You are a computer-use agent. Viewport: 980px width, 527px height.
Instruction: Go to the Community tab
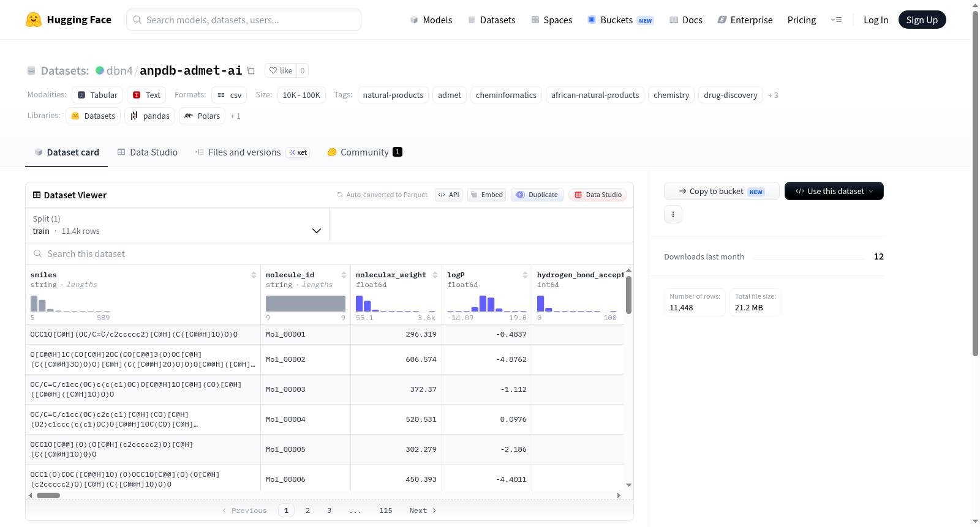364,152
